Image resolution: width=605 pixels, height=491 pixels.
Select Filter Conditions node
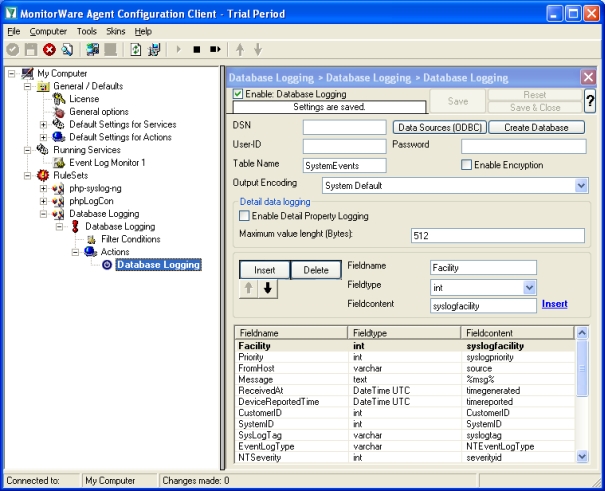[130, 239]
